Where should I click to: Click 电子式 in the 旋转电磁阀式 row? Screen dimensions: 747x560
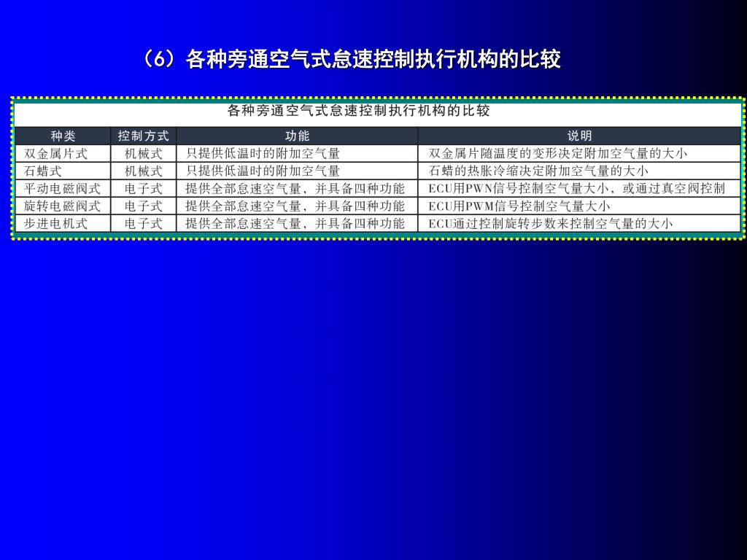[x=144, y=206]
